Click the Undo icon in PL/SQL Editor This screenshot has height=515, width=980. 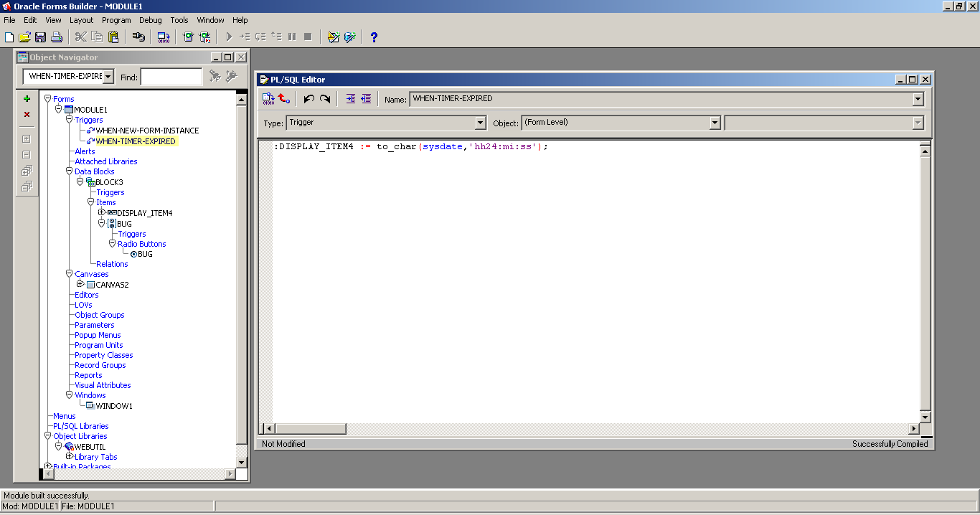[x=309, y=99]
